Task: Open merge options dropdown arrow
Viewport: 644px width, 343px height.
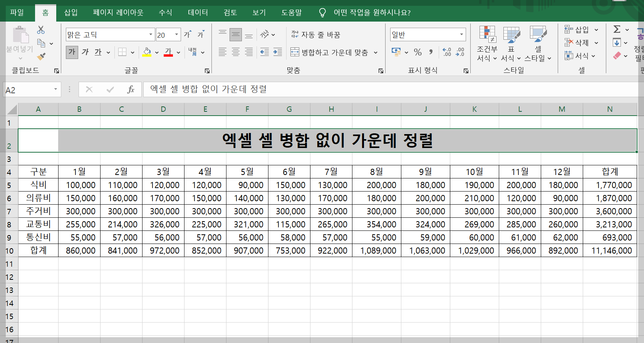Action: click(376, 52)
